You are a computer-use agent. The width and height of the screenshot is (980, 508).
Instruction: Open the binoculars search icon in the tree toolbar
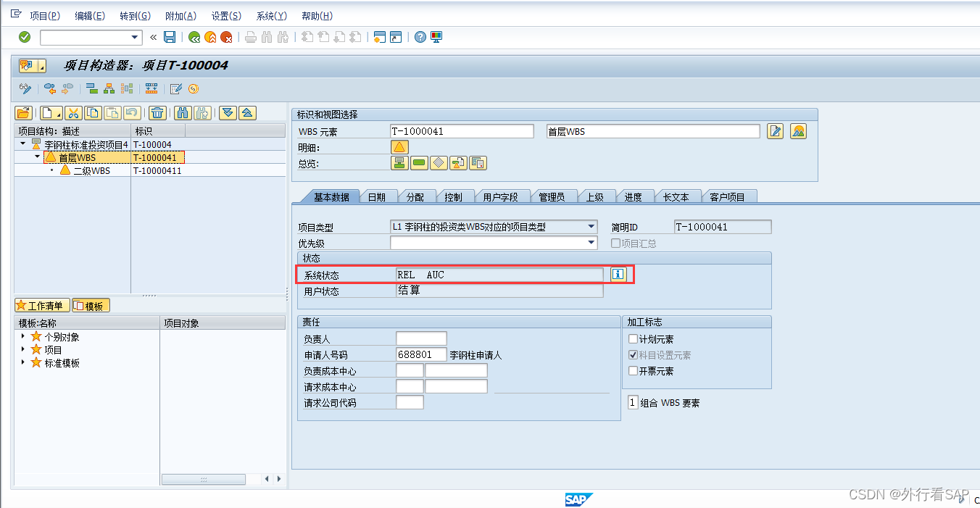pyautogui.click(x=183, y=113)
